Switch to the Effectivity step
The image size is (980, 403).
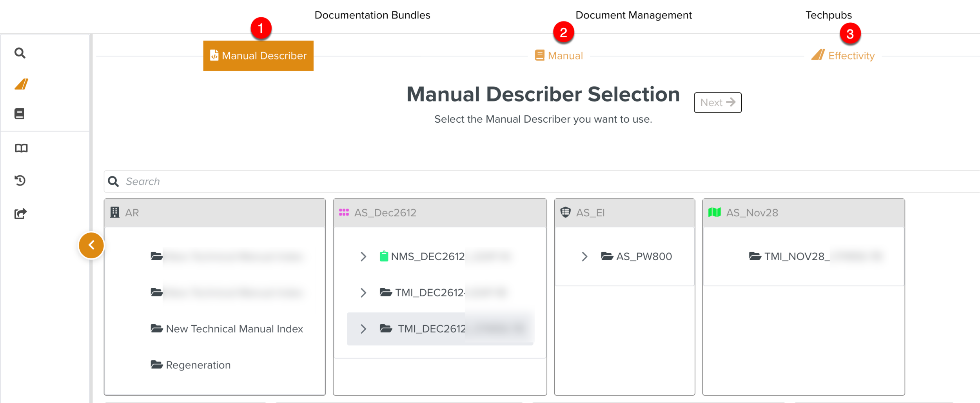[843, 56]
